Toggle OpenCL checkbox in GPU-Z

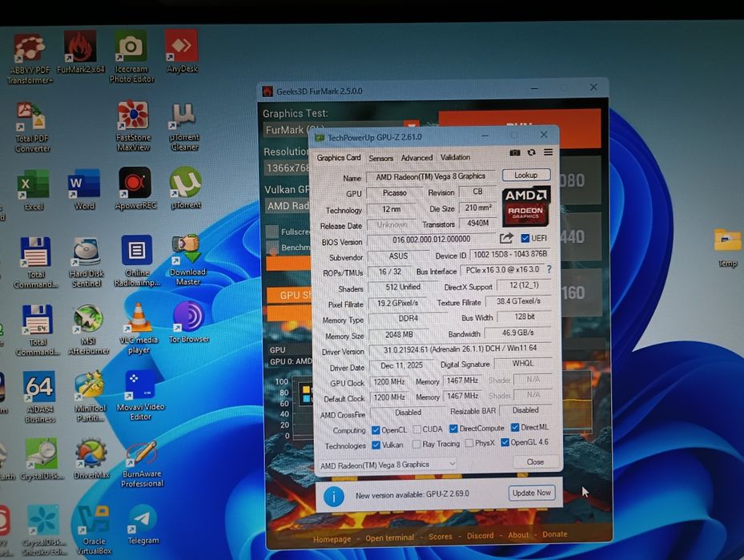[x=376, y=430]
